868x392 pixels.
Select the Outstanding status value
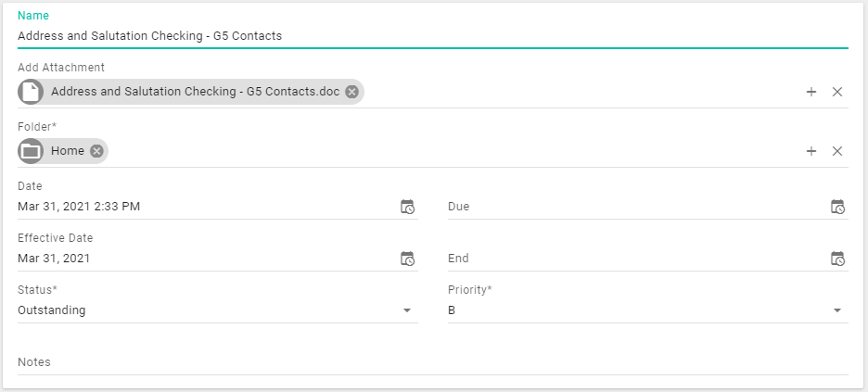(52, 310)
